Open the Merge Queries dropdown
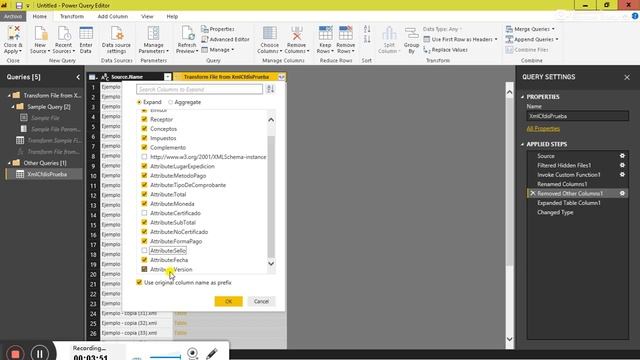The image size is (640, 360). coord(530,29)
